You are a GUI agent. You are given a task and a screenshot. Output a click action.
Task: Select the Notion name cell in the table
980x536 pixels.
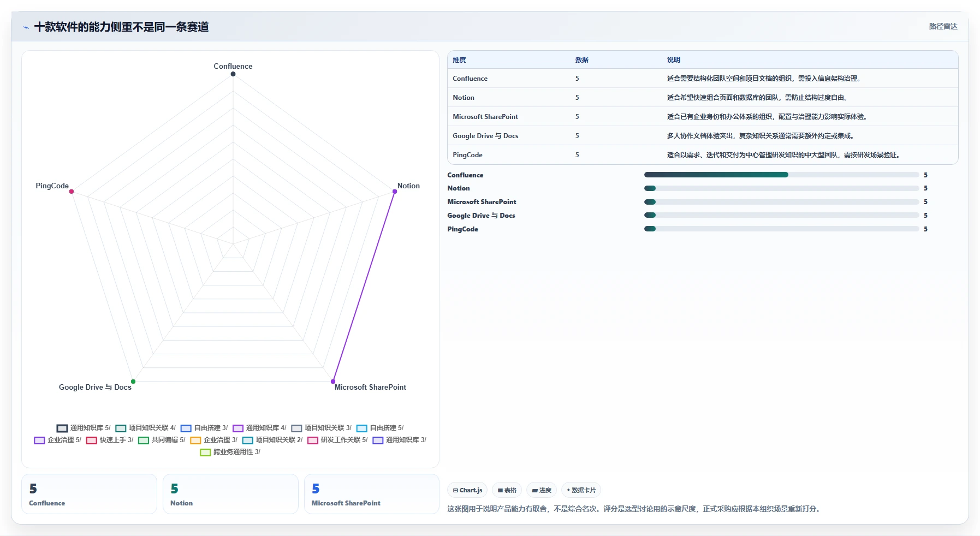[x=464, y=98]
